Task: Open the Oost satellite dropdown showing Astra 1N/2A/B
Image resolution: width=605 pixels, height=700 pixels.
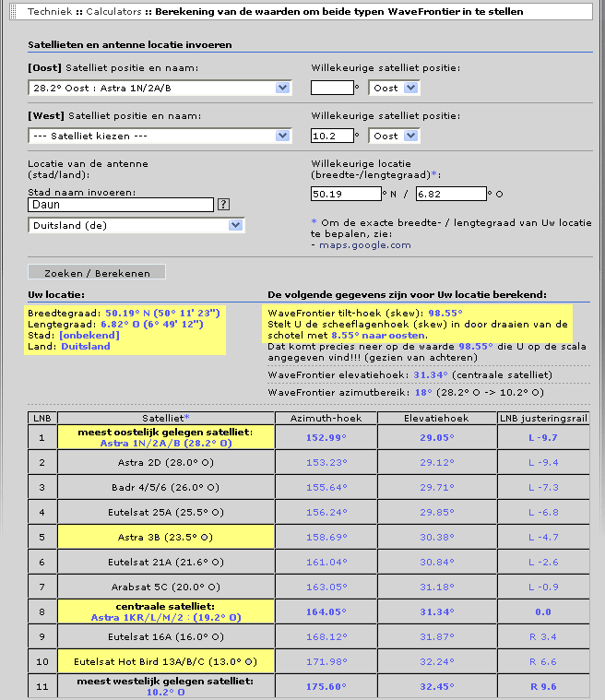Action: click(160, 88)
